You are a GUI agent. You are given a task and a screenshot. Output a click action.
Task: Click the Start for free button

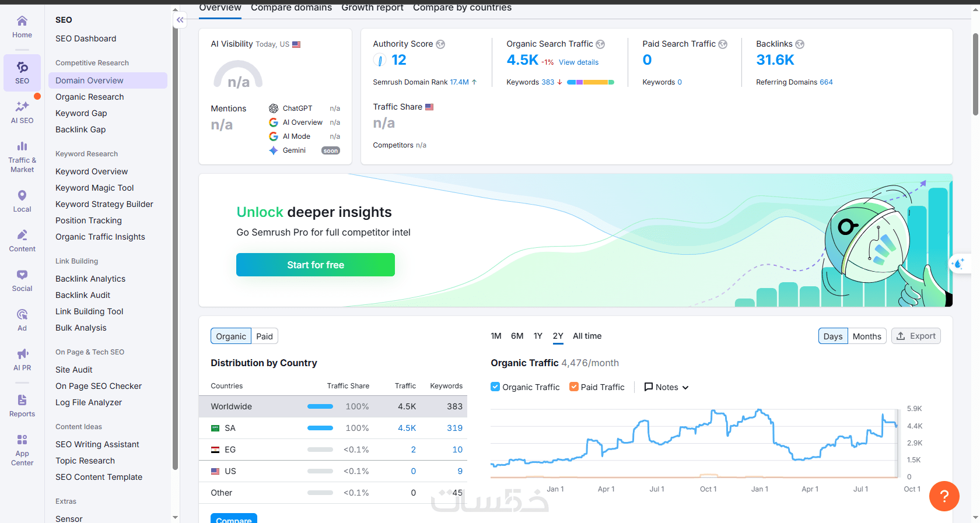[x=316, y=265]
